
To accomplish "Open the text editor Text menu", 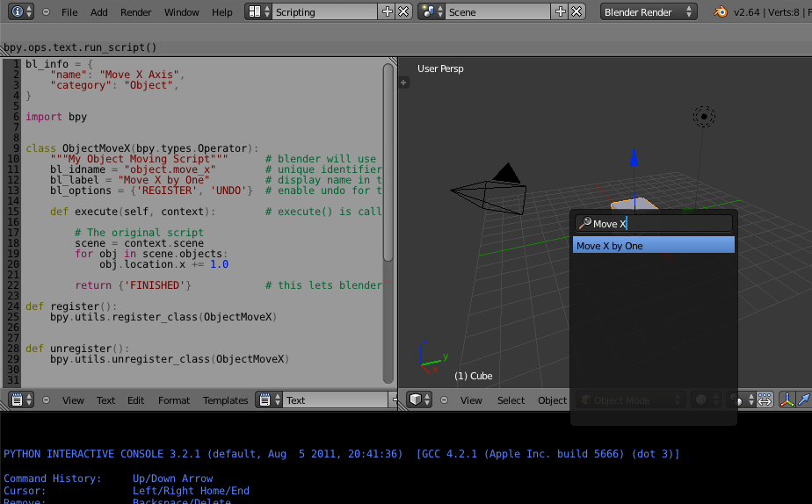I will (105, 400).
